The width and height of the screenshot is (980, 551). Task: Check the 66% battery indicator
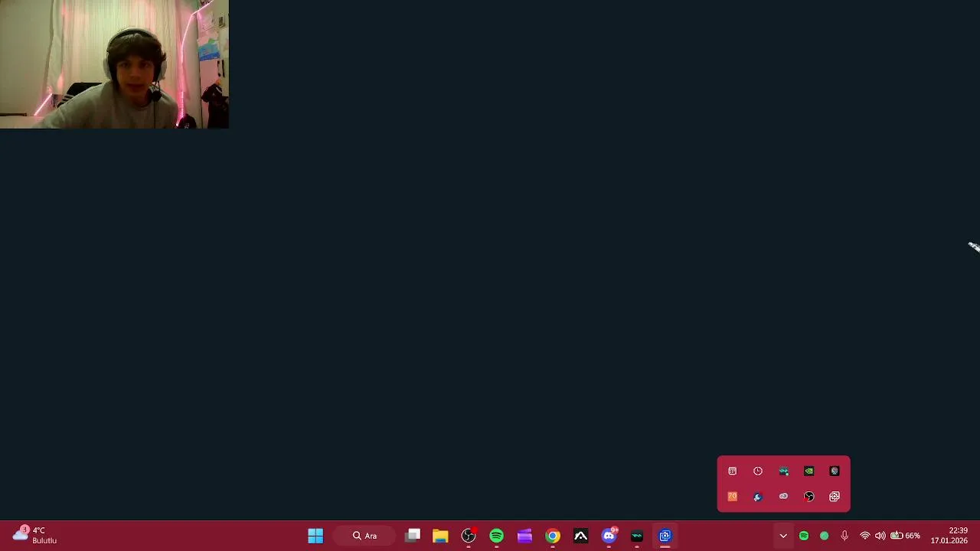[x=905, y=536]
